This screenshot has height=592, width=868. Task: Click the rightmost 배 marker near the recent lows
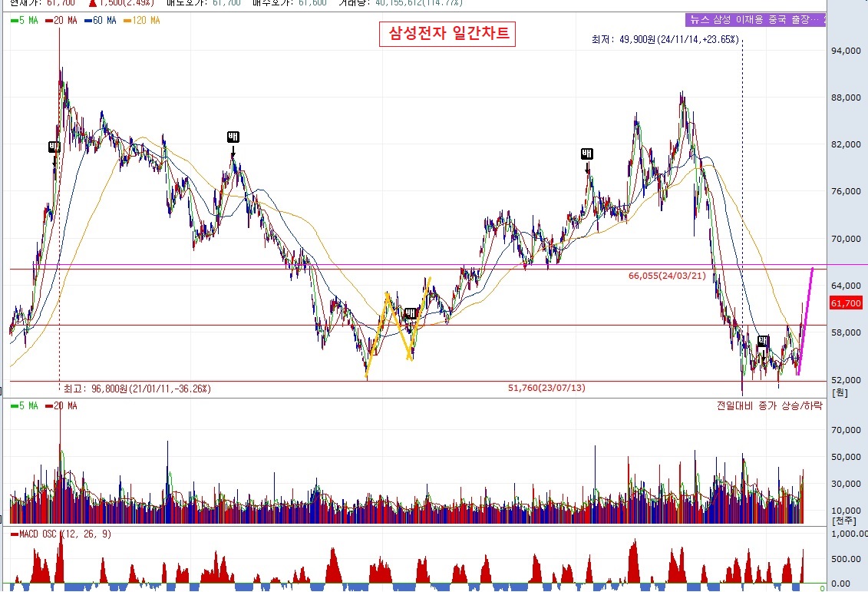point(763,341)
